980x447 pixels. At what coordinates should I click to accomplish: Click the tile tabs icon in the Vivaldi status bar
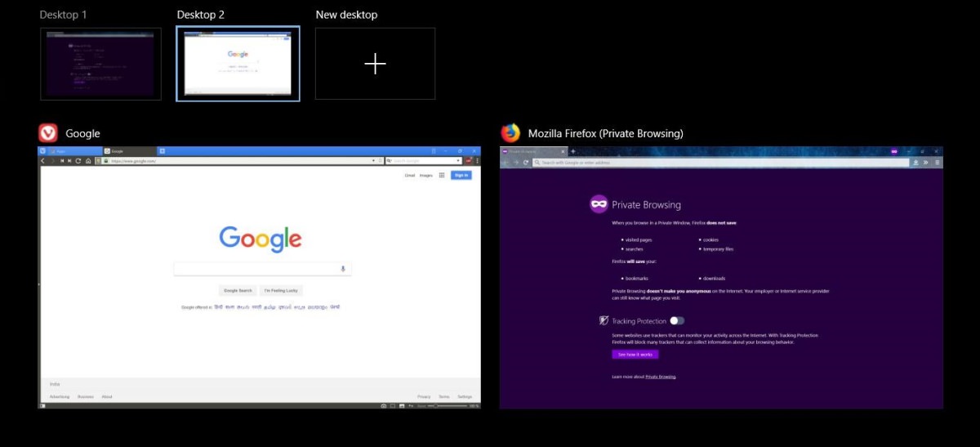pyautogui.click(x=393, y=405)
